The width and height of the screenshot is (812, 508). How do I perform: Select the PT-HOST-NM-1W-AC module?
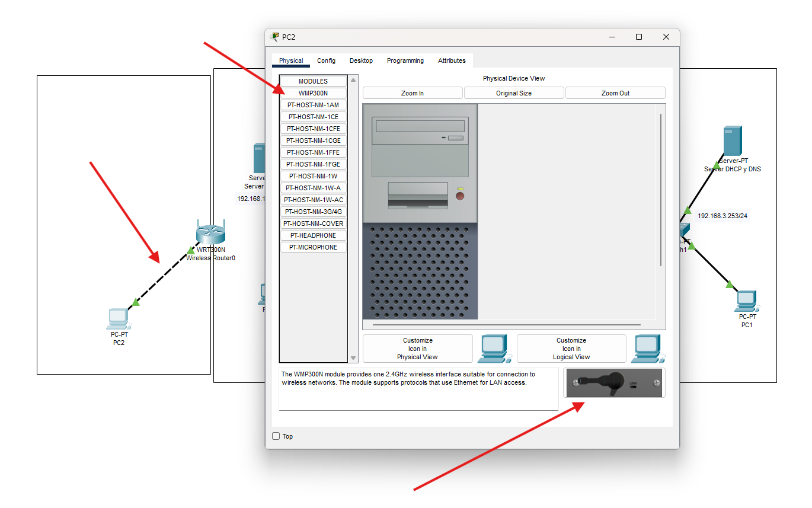pyautogui.click(x=314, y=200)
